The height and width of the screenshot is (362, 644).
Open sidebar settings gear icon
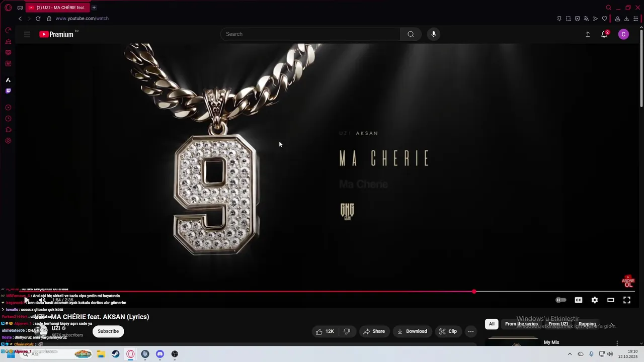tap(8, 141)
